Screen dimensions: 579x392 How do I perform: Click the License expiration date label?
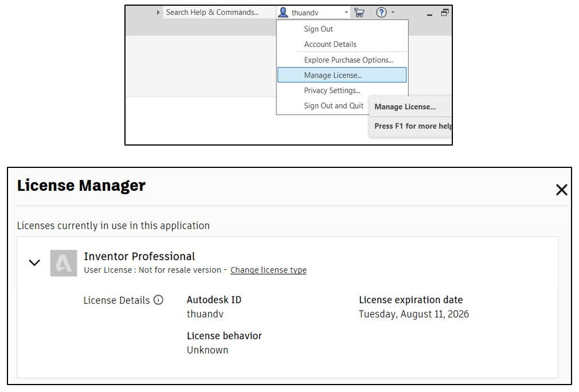tap(410, 300)
